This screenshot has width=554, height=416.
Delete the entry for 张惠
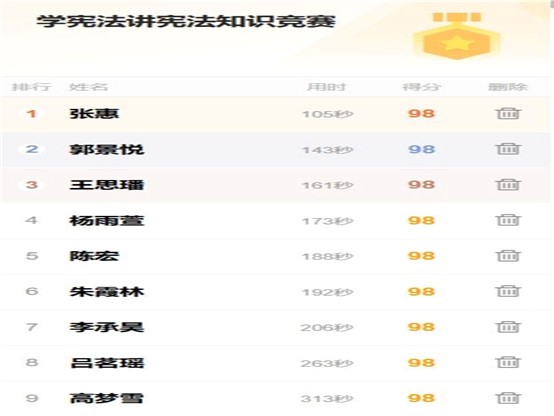pos(508,113)
